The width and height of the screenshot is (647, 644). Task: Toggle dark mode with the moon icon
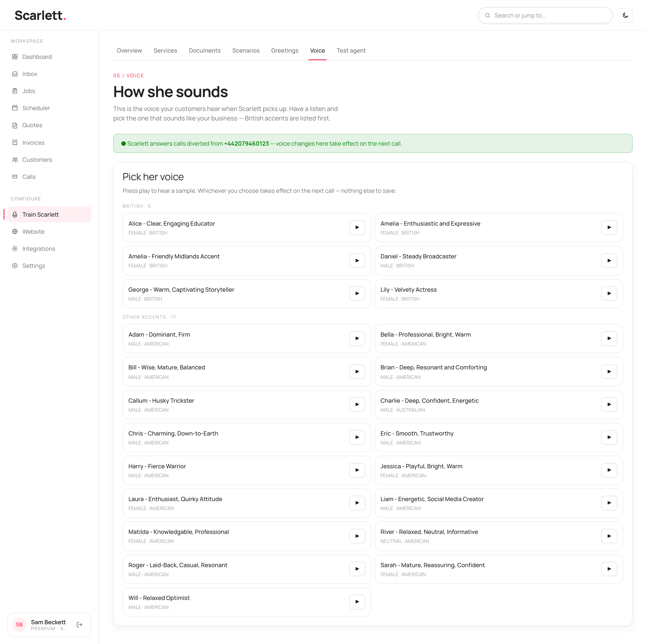click(625, 16)
